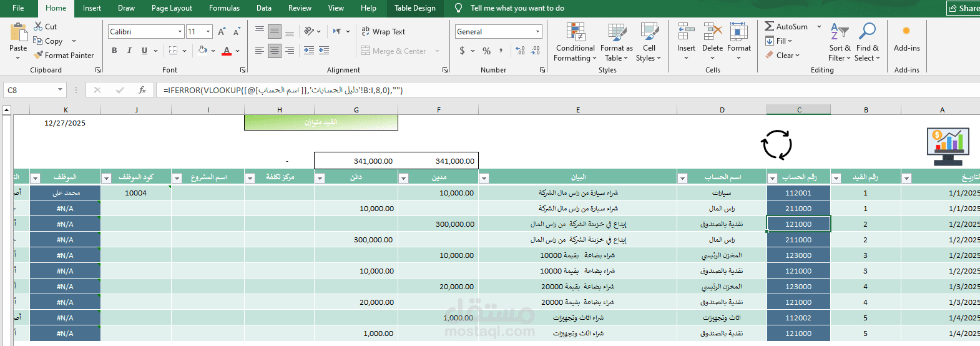This screenshot has width=980, height=346.
Task: Open the General number format dropdown
Action: 537,31
